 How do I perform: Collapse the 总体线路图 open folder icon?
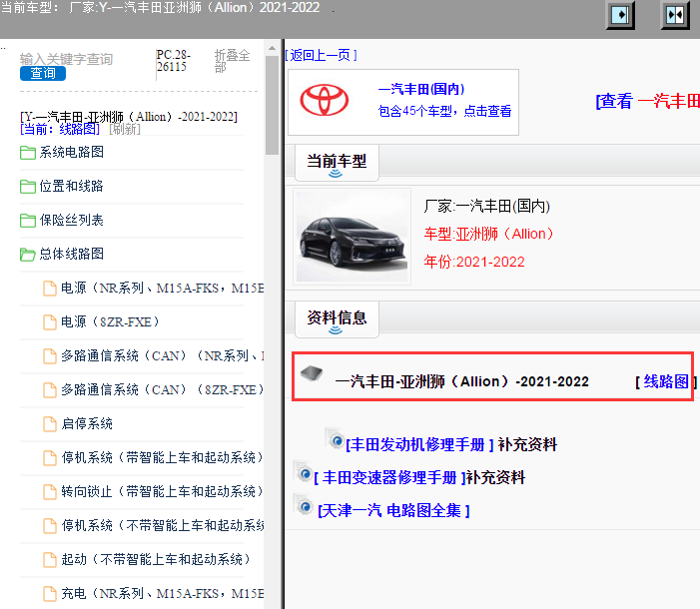coord(28,255)
